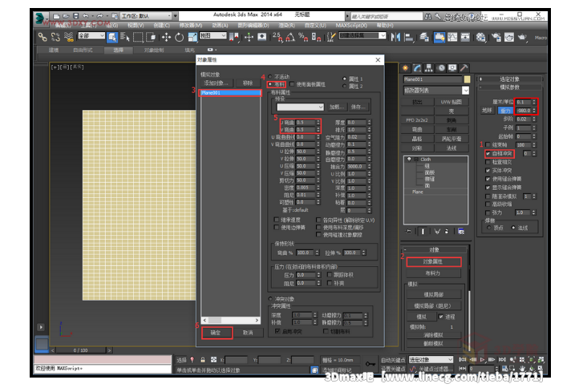
Task: Open the Modify command panel tab
Action: [x=417, y=68]
